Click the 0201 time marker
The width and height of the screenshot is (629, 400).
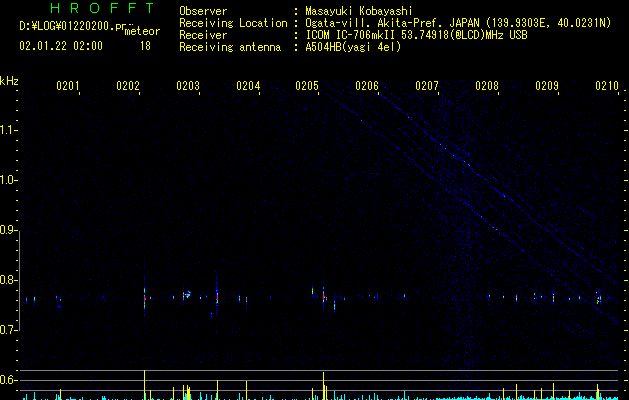67,85
